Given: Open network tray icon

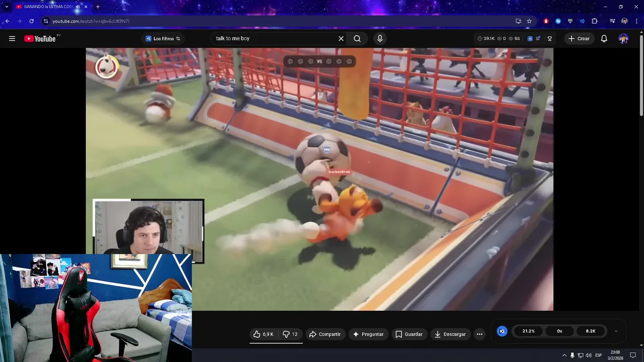Looking at the screenshot, I should coord(580,355).
